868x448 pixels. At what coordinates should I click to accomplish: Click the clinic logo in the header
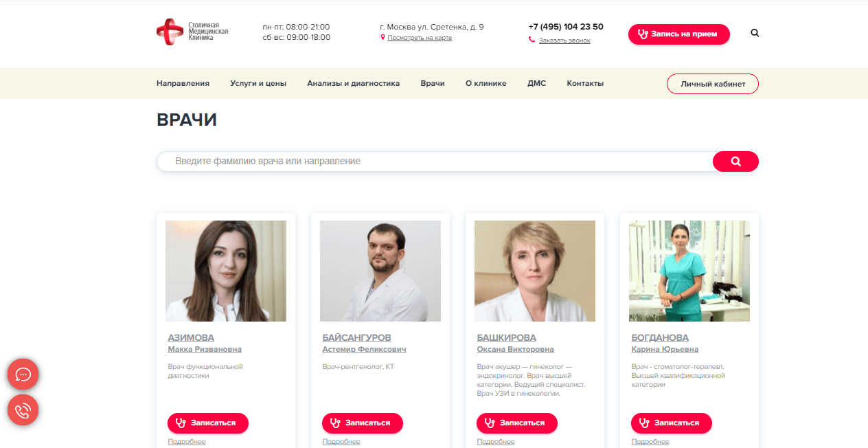tap(192, 32)
